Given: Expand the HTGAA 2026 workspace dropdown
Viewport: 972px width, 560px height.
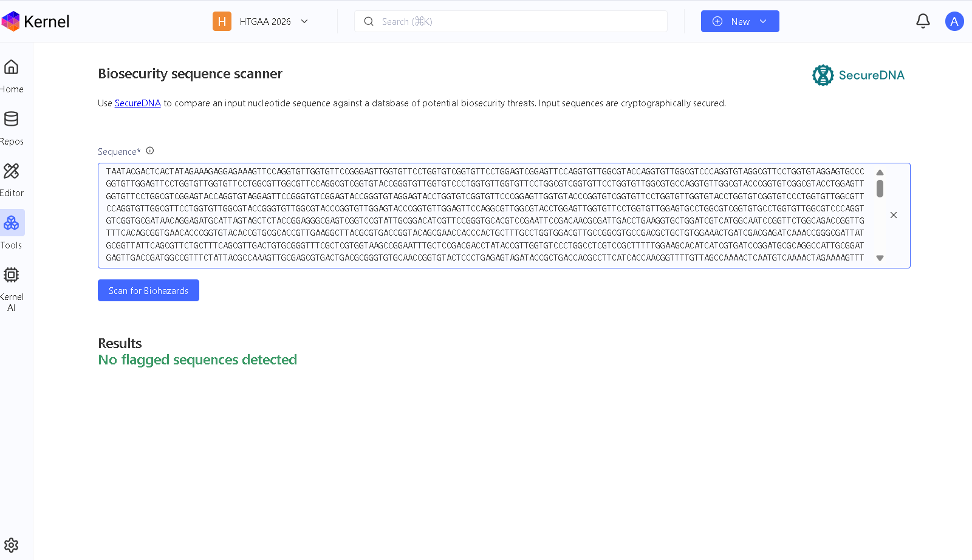Looking at the screenshot, I should point(304,21).
